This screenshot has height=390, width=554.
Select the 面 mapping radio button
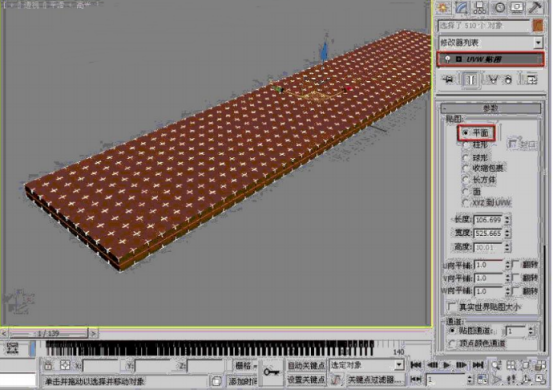pos(466,191)
